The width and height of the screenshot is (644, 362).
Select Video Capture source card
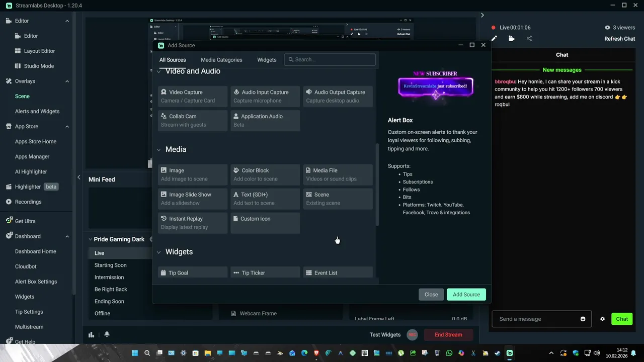(x=193, y=97)
